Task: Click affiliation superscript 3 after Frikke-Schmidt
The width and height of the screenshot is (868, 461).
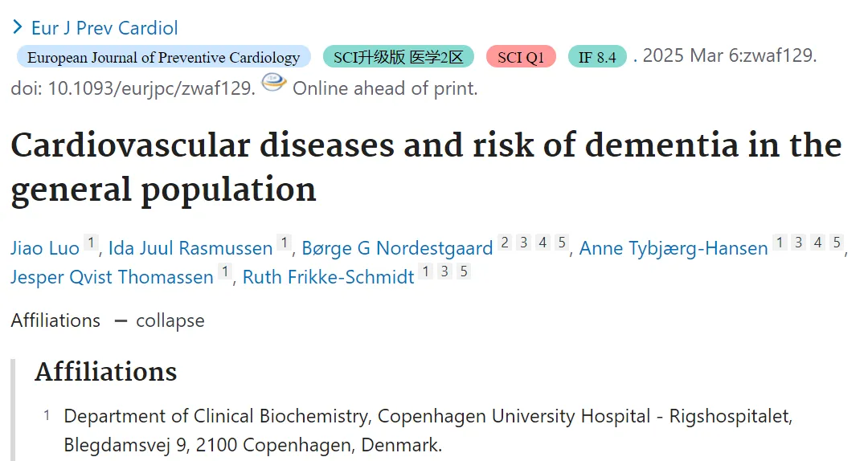Action: click(x=444, y=271)
